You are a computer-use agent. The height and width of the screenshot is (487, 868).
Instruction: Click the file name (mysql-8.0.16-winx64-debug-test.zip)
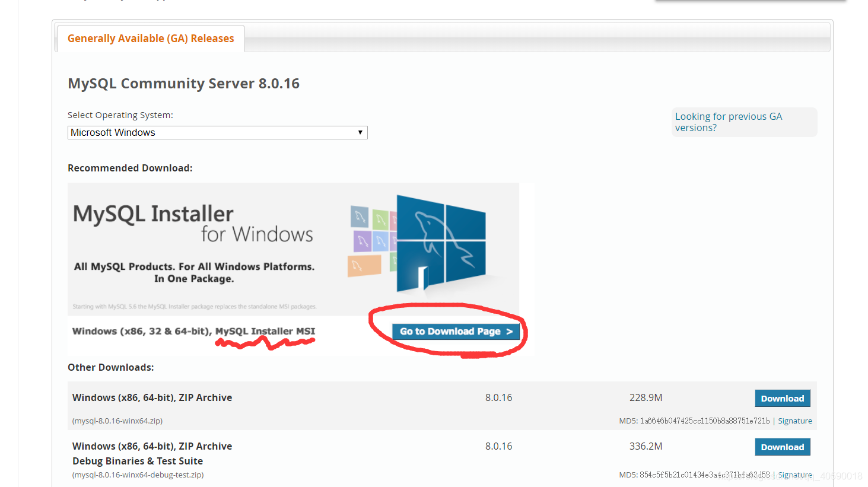(138, 475)
